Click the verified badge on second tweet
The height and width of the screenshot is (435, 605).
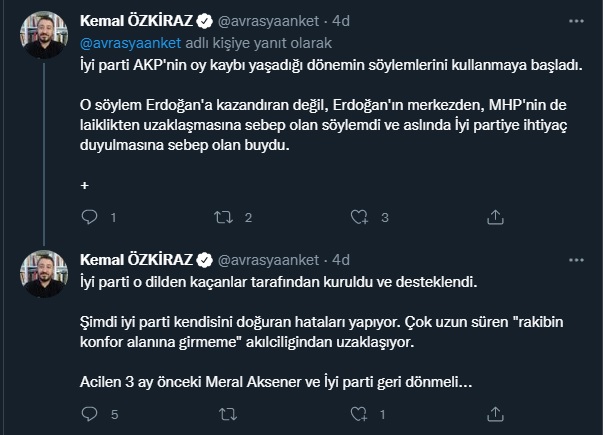point(205,259)
